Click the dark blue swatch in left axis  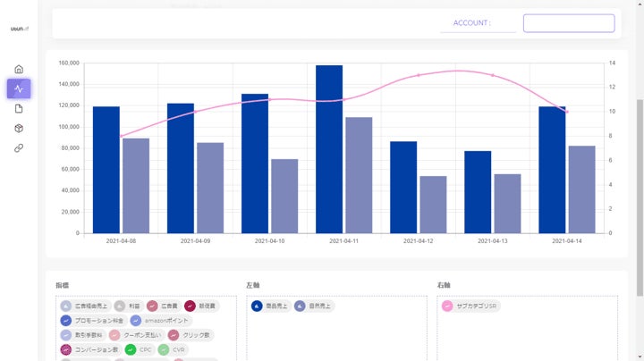click(257, 306)
